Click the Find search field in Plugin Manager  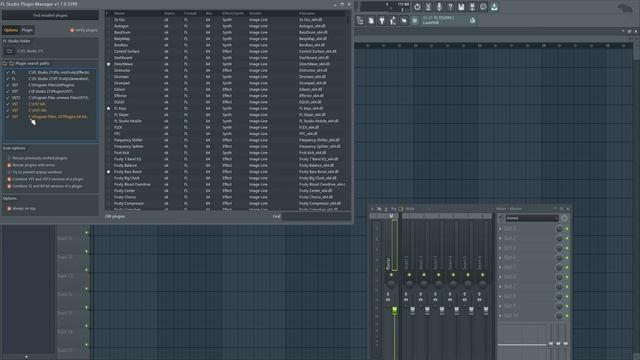click(x=316, y=216)
